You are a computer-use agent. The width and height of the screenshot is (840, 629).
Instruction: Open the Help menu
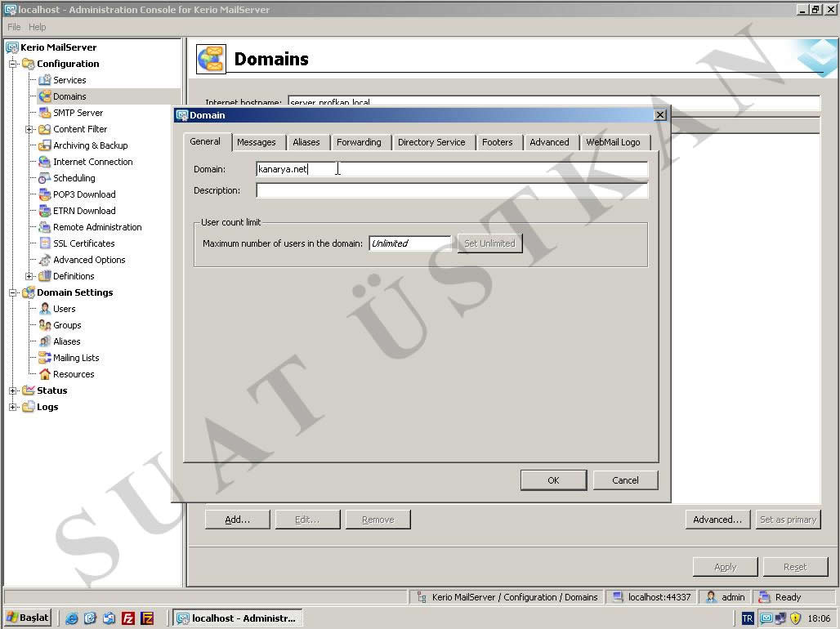point(37,27)
